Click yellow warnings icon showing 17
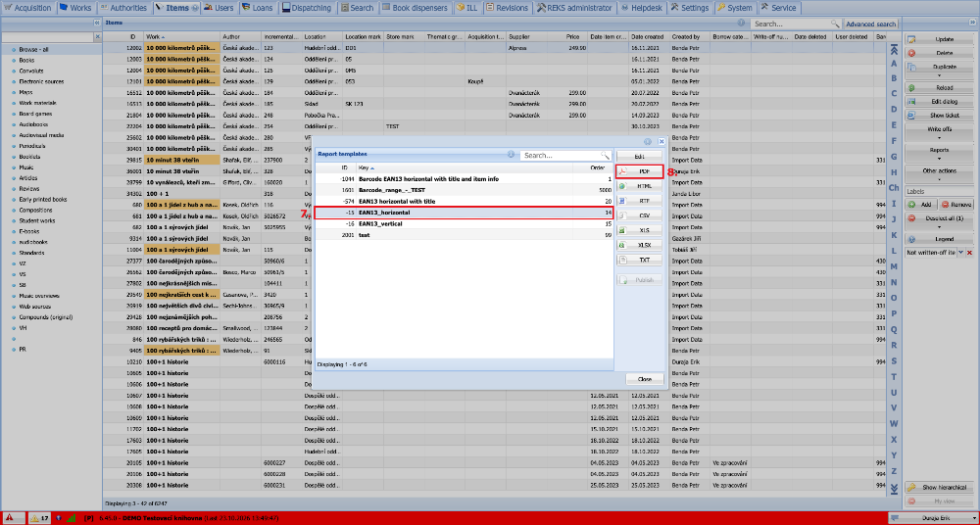The image size is (980, 525). [x=39, y=517]
